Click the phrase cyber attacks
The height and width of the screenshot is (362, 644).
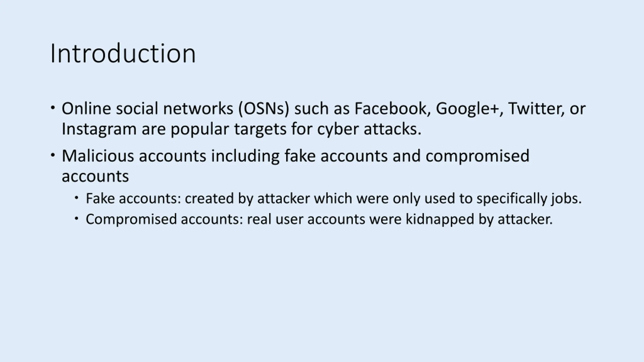[x=369, y=129]
